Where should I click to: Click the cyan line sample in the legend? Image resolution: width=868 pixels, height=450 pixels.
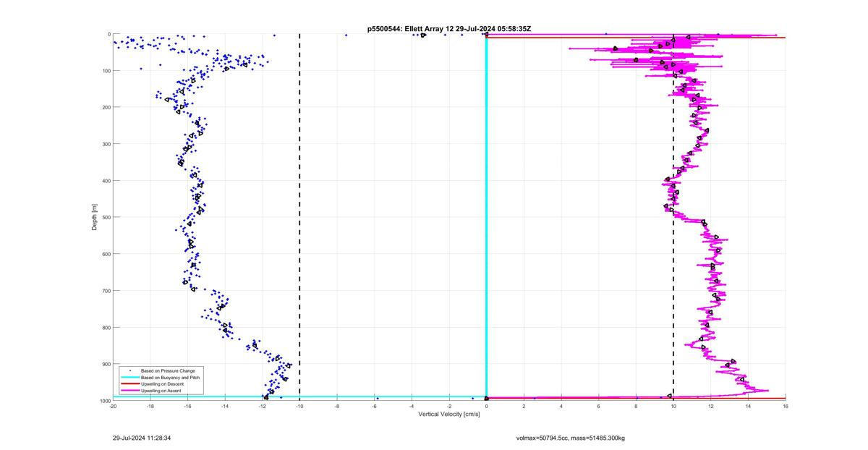click(129, 377)
